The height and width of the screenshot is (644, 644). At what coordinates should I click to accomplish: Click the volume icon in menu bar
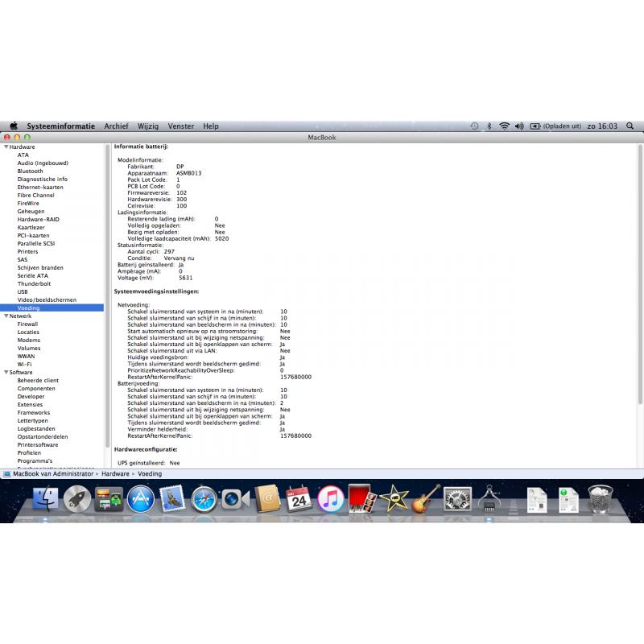pyautogui.click(x=519, y=126)
